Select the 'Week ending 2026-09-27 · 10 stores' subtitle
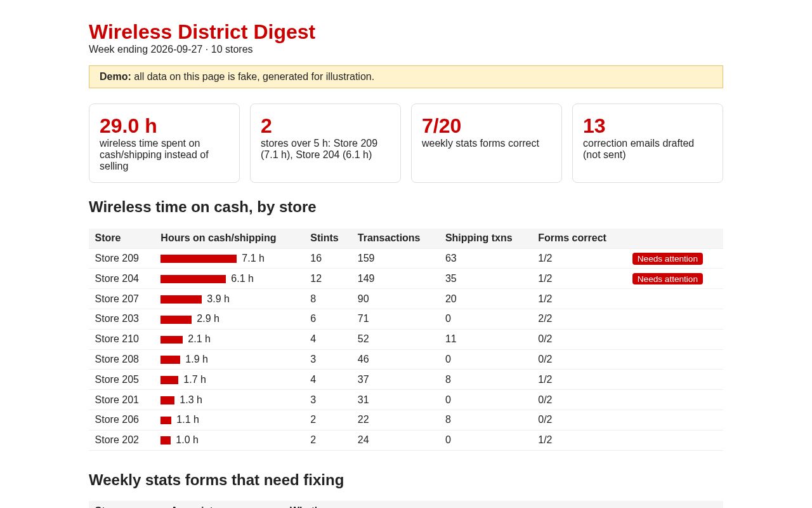Viewport: 812px width, 508px height. 171,50
